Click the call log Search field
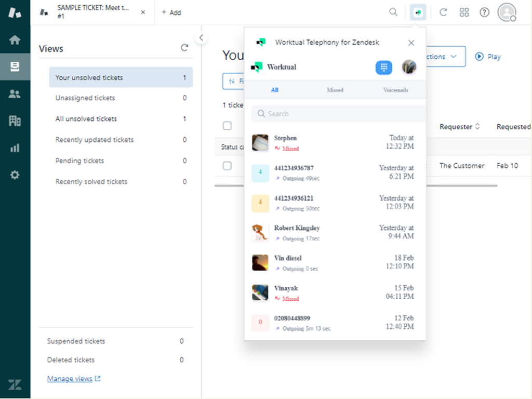This screenshot has height=399, width=532. click(338, 114)
